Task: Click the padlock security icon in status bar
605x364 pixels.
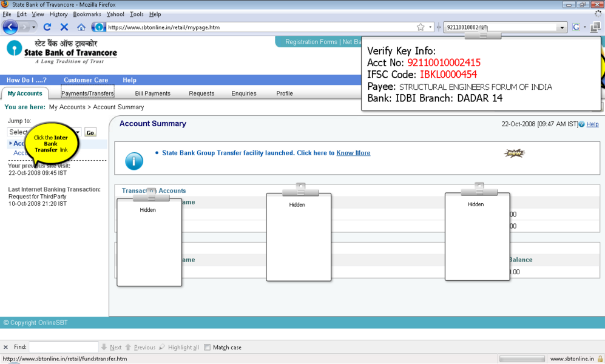Action: pos(600,359)
